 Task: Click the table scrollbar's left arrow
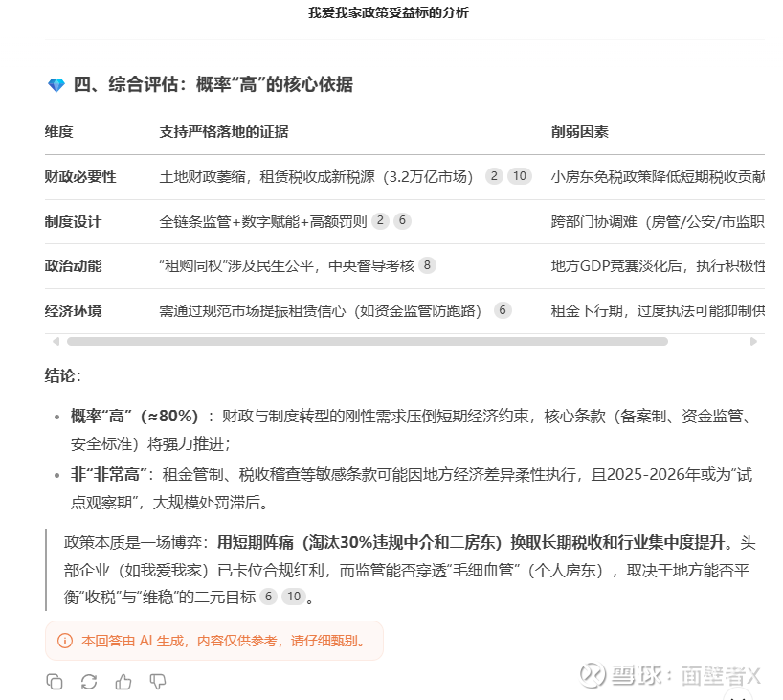point(56,341)
